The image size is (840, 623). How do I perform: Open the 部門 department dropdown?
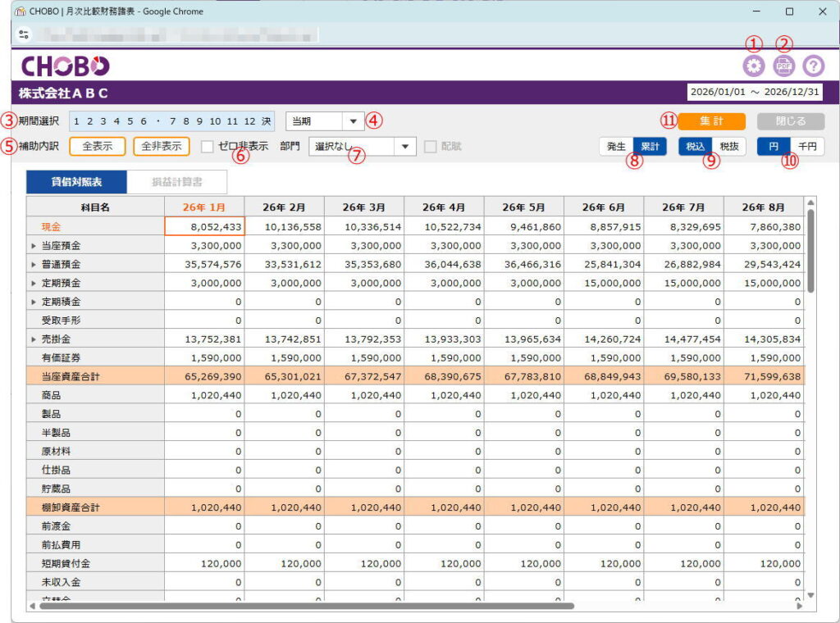click(x=405, y=146)
